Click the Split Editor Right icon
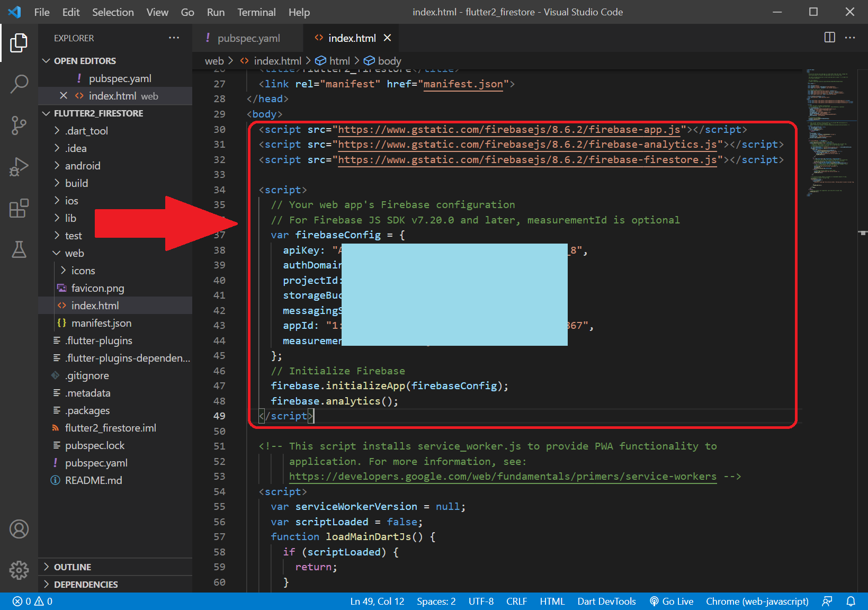The height and width of the screenshot is (610, 868). coord(829,38)
